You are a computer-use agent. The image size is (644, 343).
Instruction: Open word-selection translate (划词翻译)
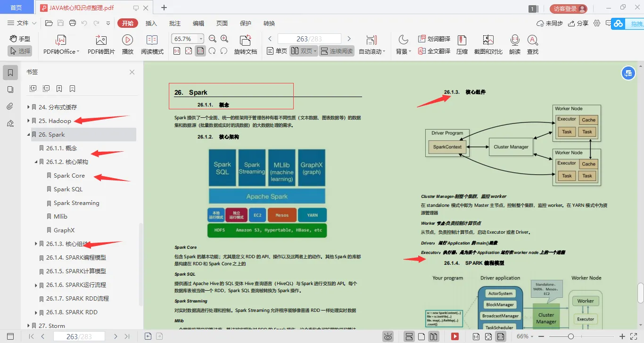[x=434, y=39]
